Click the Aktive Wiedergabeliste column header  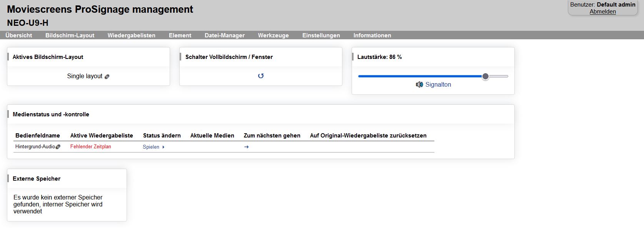coord(102,136)
